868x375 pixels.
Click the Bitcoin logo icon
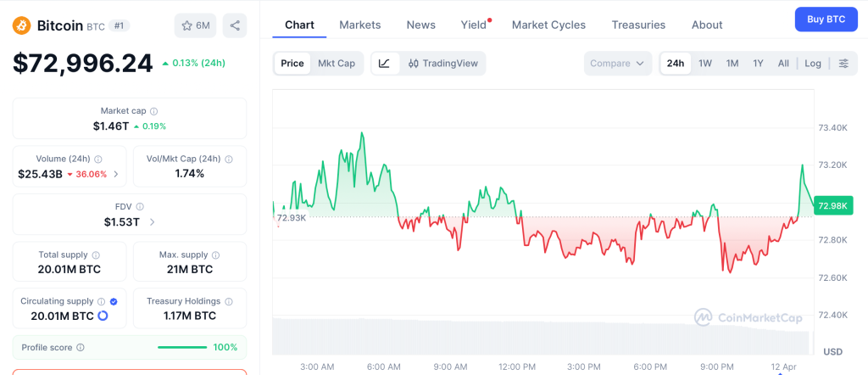click(22, 25)
